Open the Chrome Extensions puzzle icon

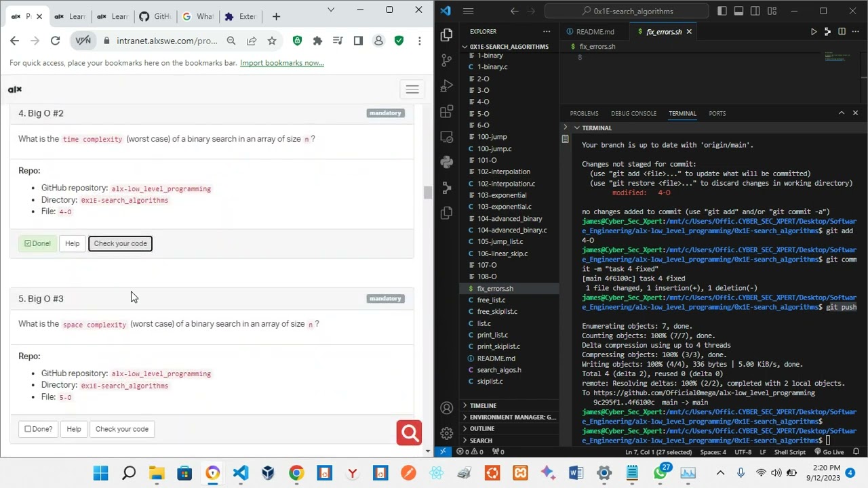pos(317,41)
